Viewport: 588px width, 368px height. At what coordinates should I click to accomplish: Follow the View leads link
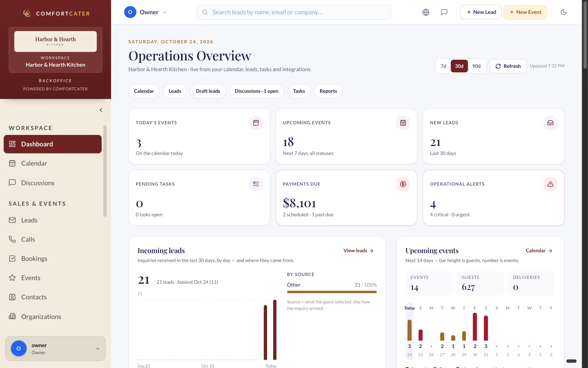click(x=358, y=251)
